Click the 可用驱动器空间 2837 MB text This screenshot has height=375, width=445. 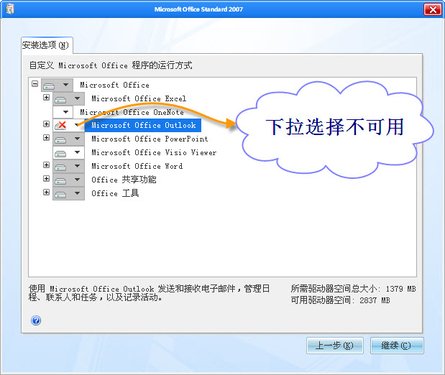(x=340, y=300)
